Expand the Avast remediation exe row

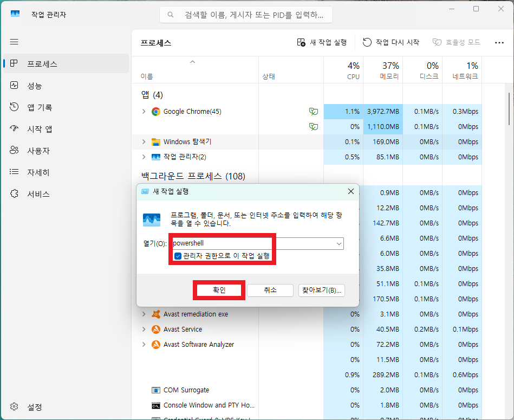[x=144, y=314]
